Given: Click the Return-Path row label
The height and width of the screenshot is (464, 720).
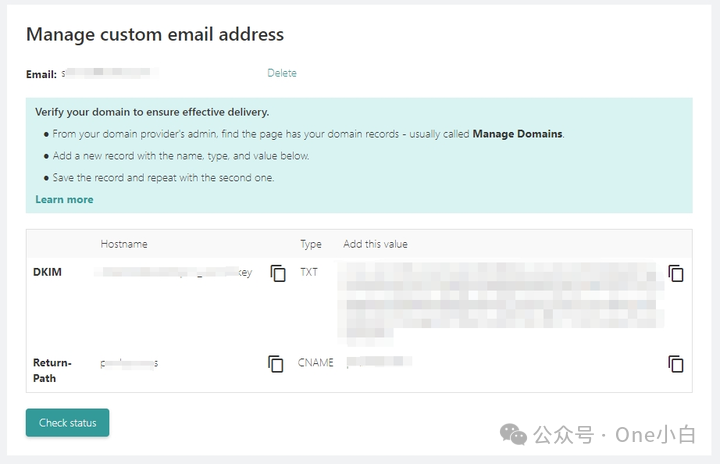Looking at the screenshot, I should click(x=52, y=370).
